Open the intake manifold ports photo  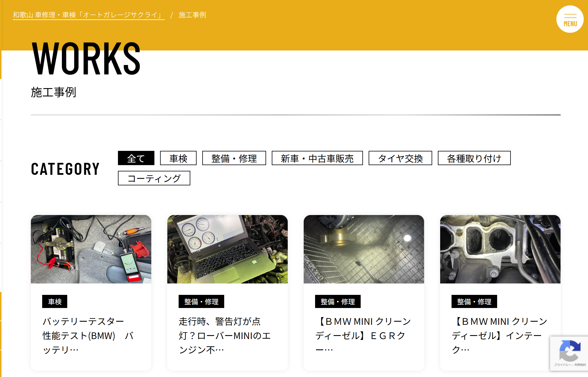pos(500,249)
